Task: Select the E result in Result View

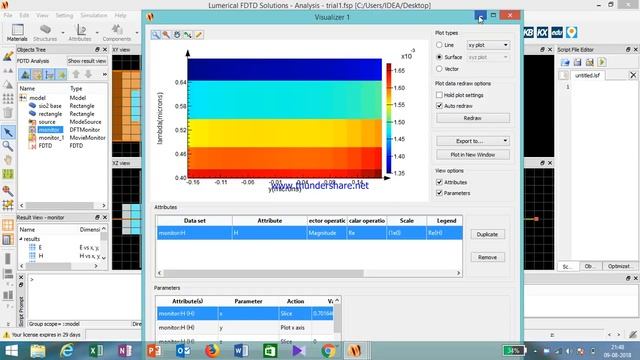Action: click(40, 247)
